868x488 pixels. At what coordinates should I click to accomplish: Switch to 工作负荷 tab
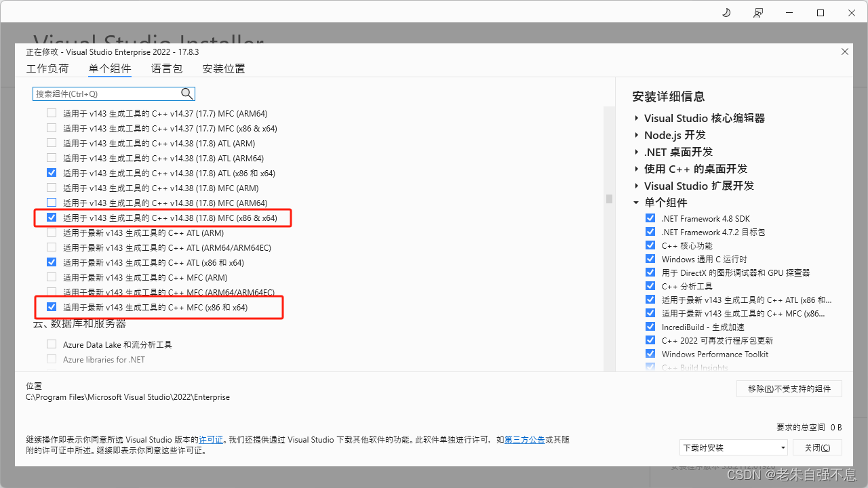pos(47,68)
